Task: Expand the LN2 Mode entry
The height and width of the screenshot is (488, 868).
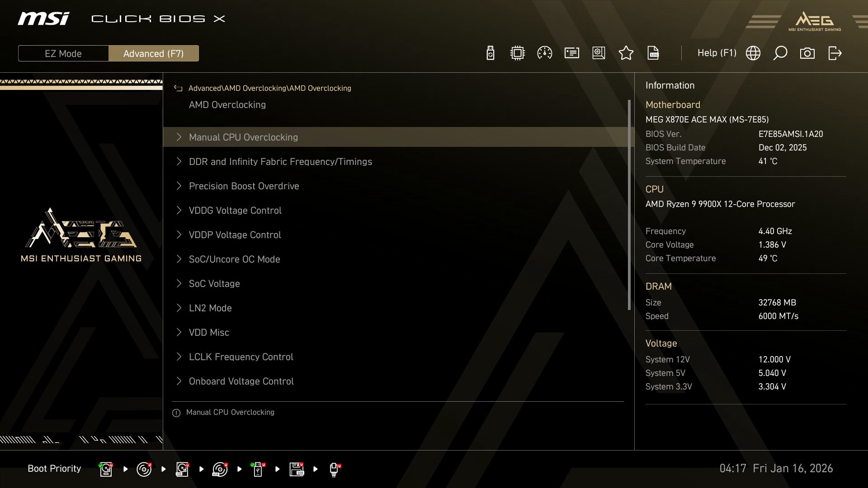Action: pyautogui.click(x=210, y=308)
